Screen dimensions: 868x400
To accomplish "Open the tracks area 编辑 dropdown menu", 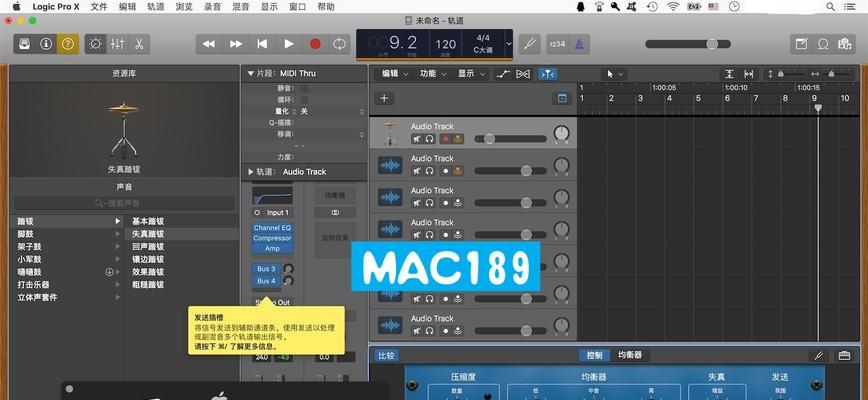I will [x=394, y=74].
